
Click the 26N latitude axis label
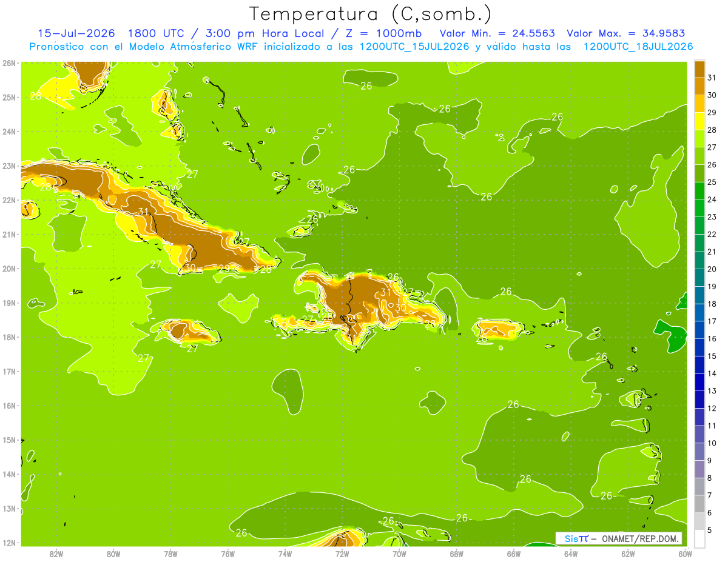point(8,63)
